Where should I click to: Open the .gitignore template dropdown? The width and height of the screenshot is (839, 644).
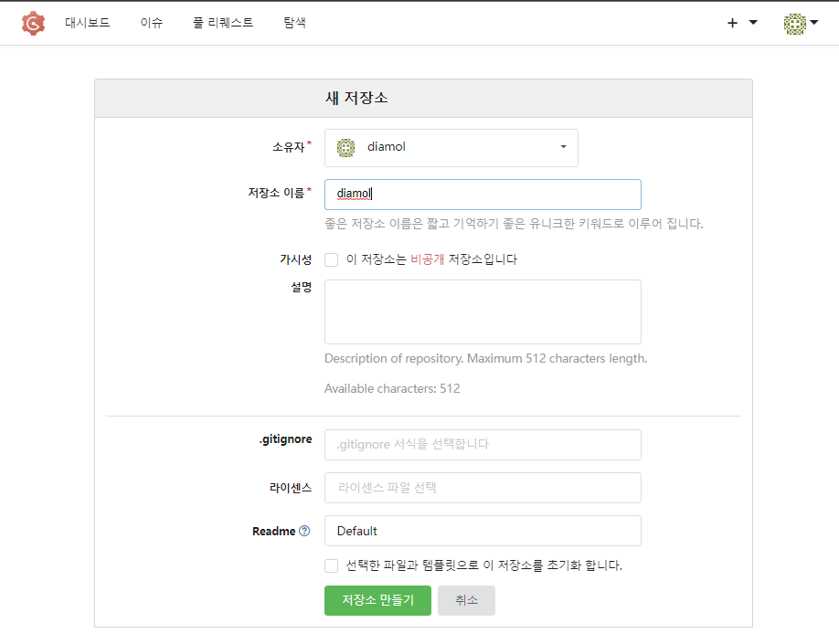point(483,445)
